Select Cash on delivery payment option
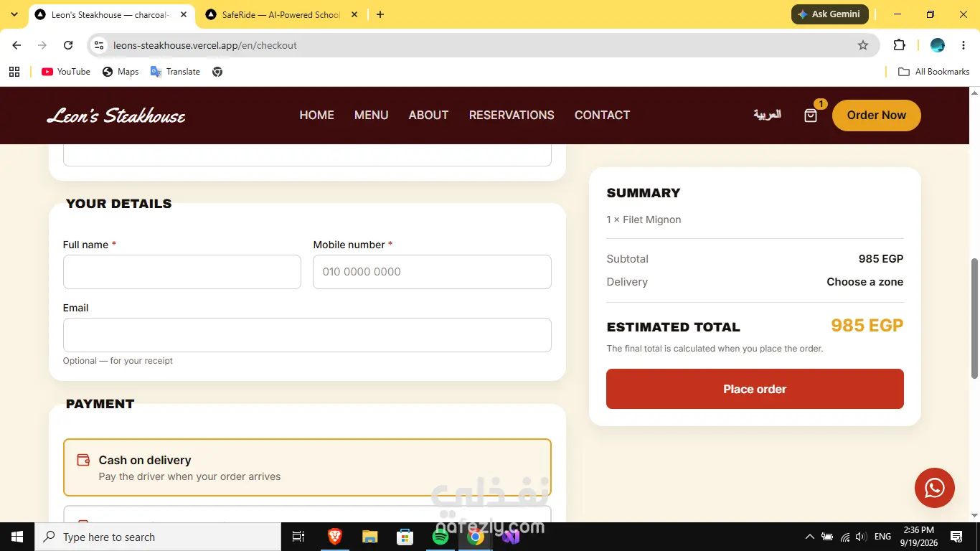The width and height of the screenshot is (980, 551). click(307, 468)
